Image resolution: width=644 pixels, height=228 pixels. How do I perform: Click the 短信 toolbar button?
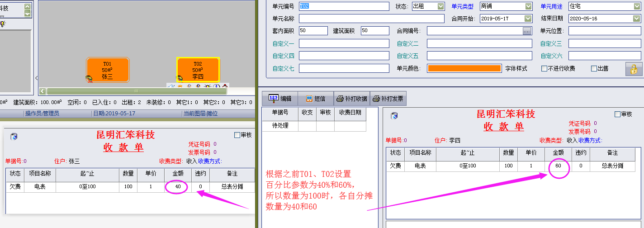click(x=315, y=98)
